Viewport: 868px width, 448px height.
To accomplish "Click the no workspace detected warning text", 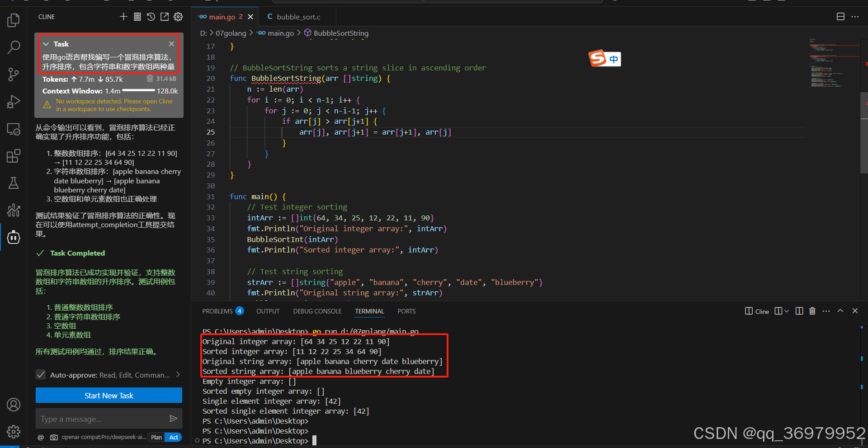I will pos(114,105).
